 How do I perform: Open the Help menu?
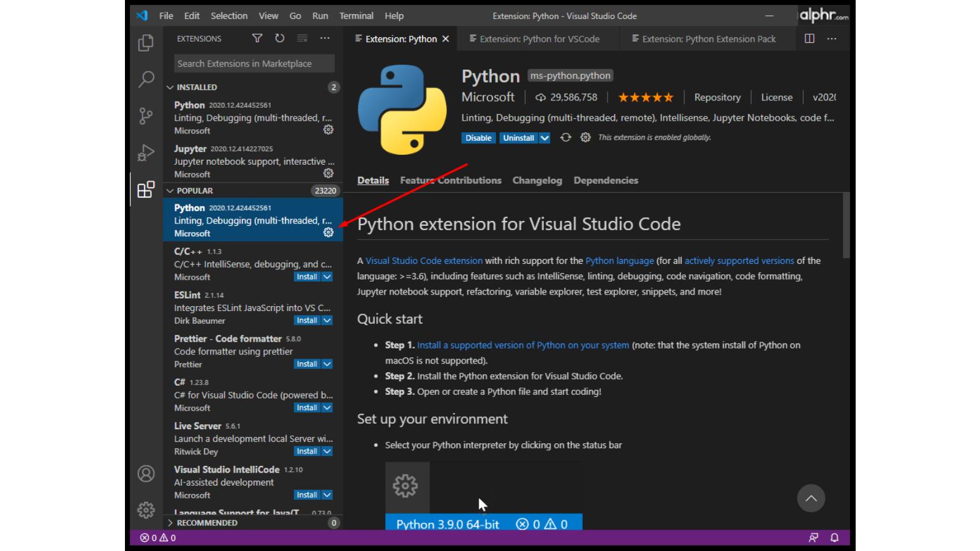point(394,16)
